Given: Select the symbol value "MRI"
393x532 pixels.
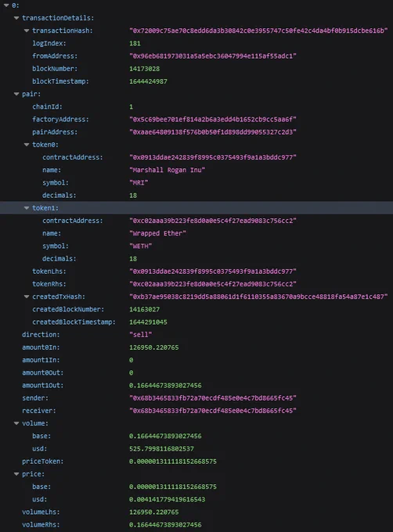Looking at the screenshot, I should pos(139,182).
